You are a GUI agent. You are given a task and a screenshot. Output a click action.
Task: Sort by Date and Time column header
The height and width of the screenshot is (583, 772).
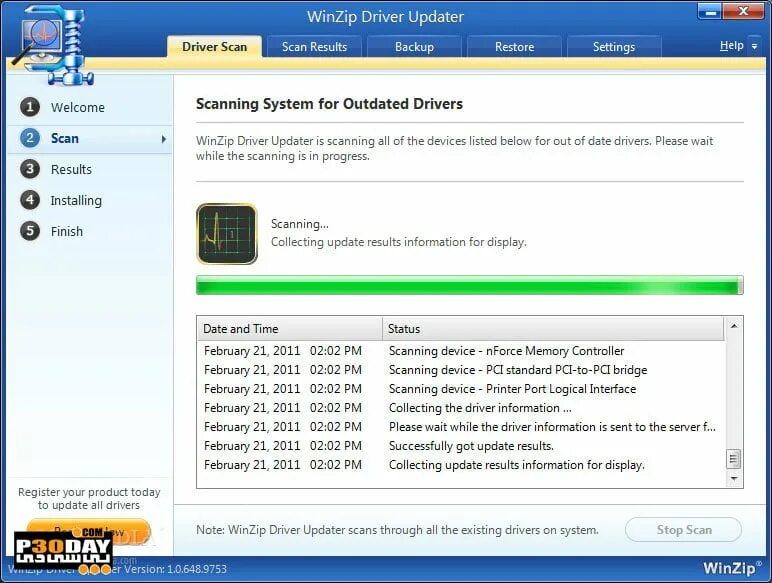290,328
